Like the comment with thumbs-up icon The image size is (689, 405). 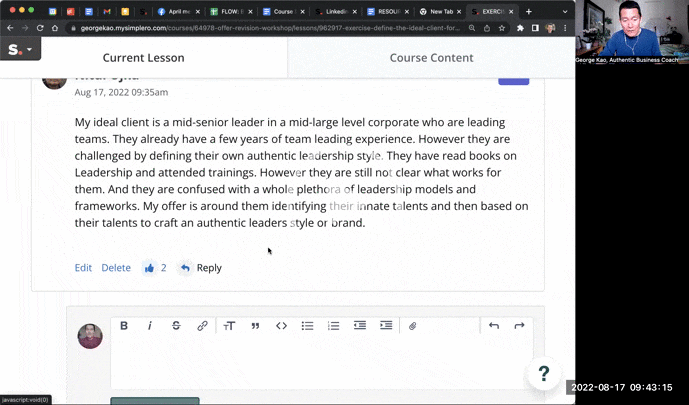click(x=149, y=268)
